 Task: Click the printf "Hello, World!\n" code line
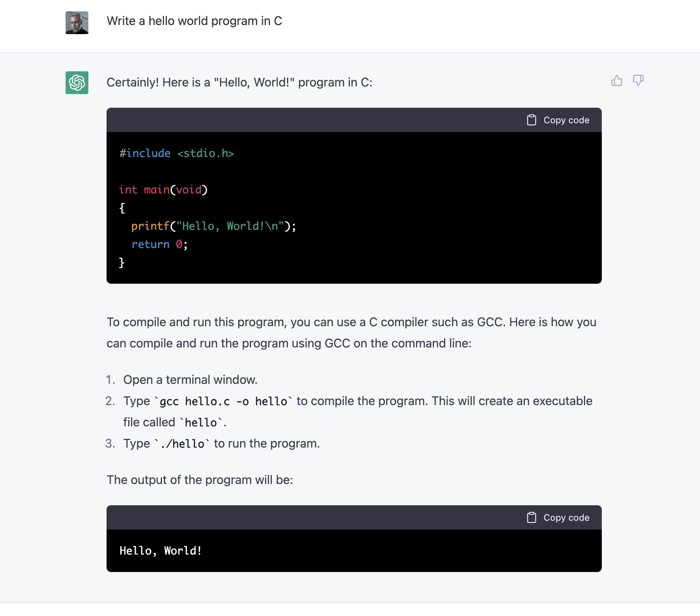point(213,226)
